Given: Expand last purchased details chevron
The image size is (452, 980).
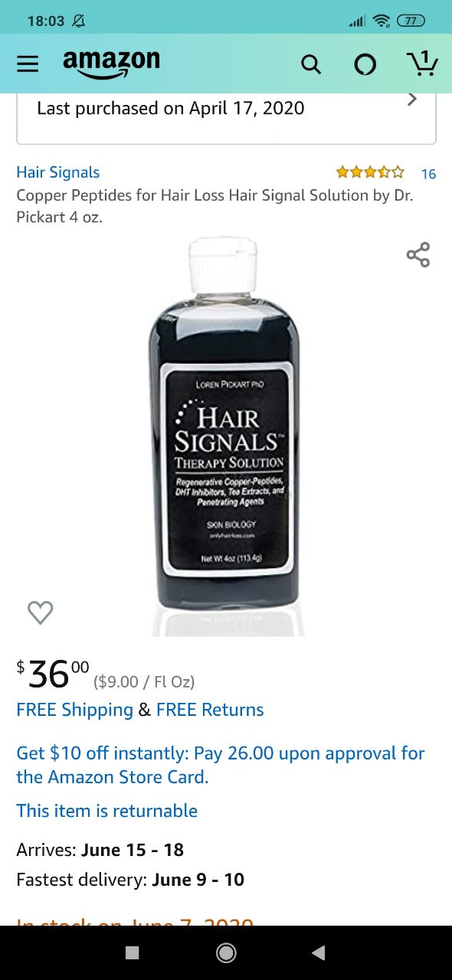Looking at the screenshot, I should pos(412,99).
